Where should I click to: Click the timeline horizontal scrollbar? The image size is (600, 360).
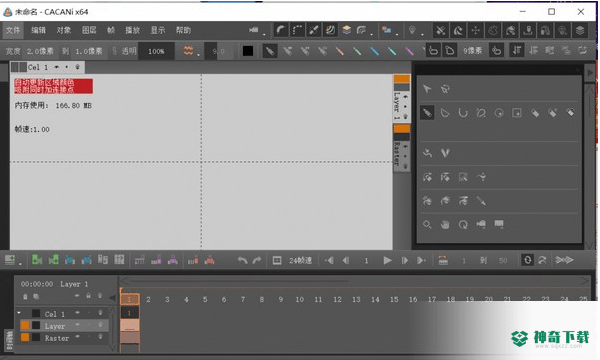[x=354, y=281]
